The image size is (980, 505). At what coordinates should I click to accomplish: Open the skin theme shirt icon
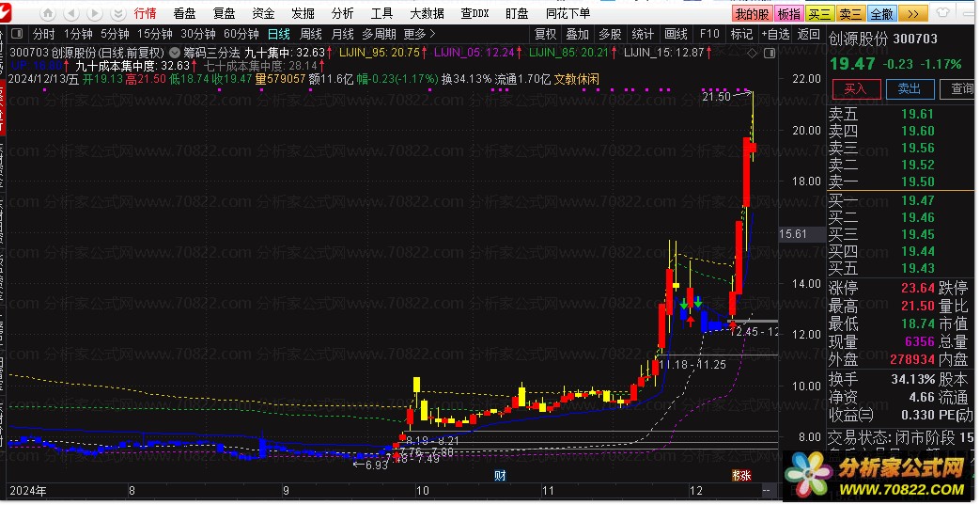(x=943, y=12)
